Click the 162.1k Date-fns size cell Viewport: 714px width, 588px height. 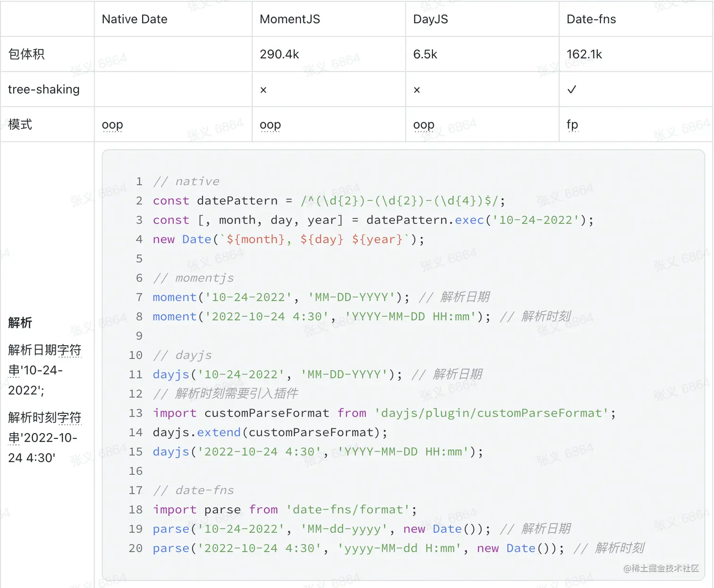(584, 54)
